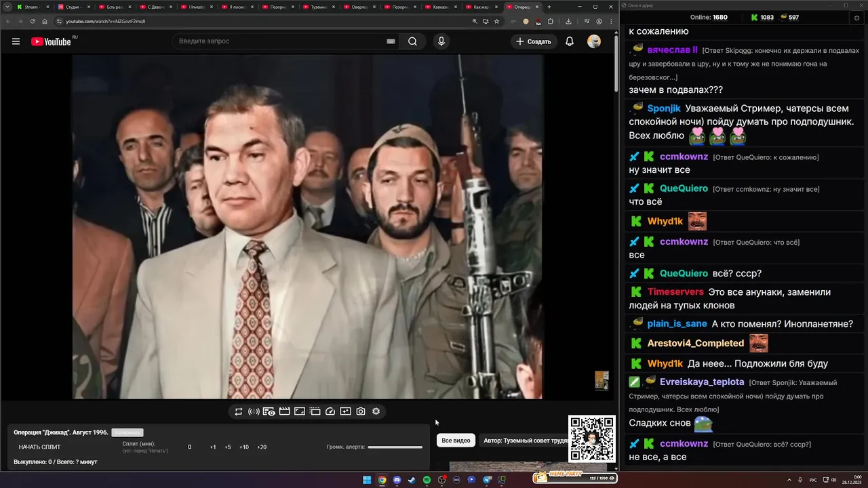Add +1 minute to split
The width and height of the screenshot is (868, 488).
pos(213,447)
